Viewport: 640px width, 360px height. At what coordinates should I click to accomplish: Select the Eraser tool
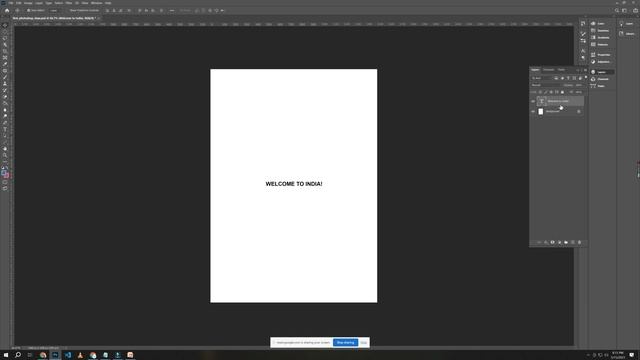(x=5, y=97)
